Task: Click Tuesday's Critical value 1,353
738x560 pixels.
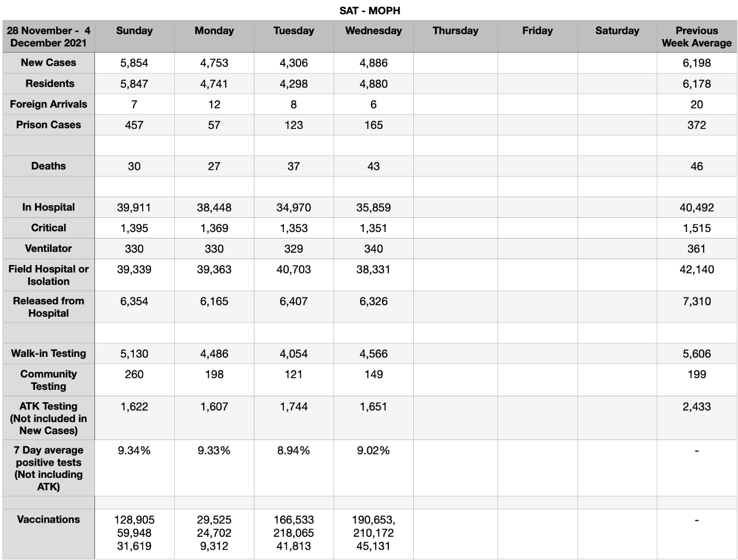Action: (x=294, y=228)
